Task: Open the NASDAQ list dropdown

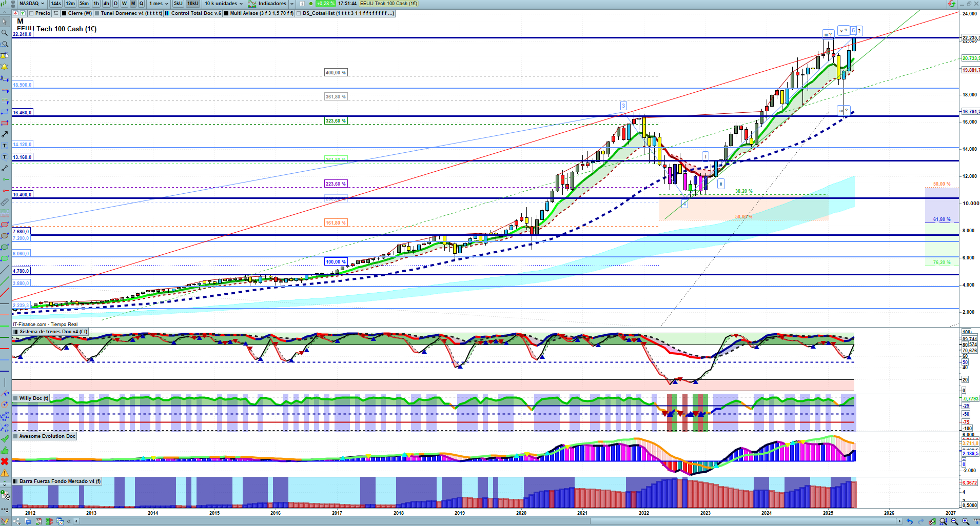Action: coord(31,4)
